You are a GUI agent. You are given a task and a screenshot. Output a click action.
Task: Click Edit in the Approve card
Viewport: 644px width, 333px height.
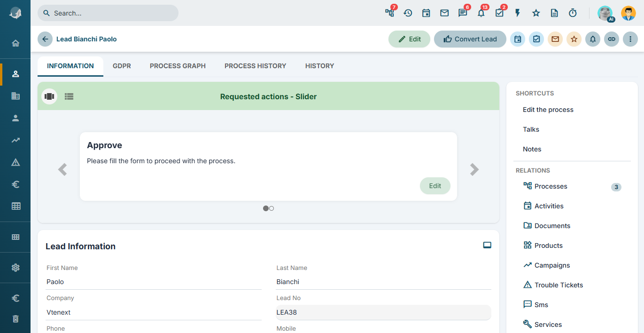pyautogui.click(x=435, y=186)
